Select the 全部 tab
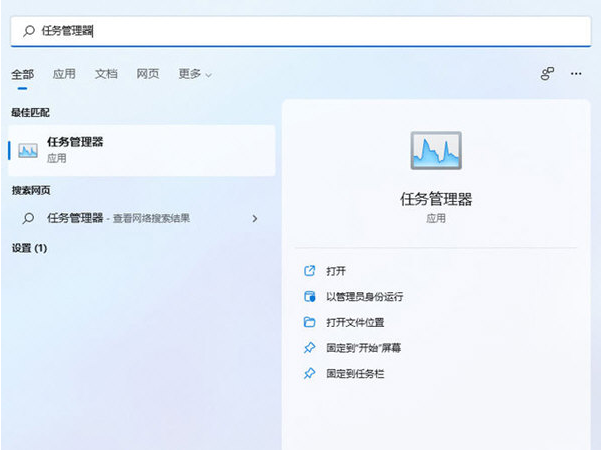This screenshot has width=602, height=450. point(23,74)
